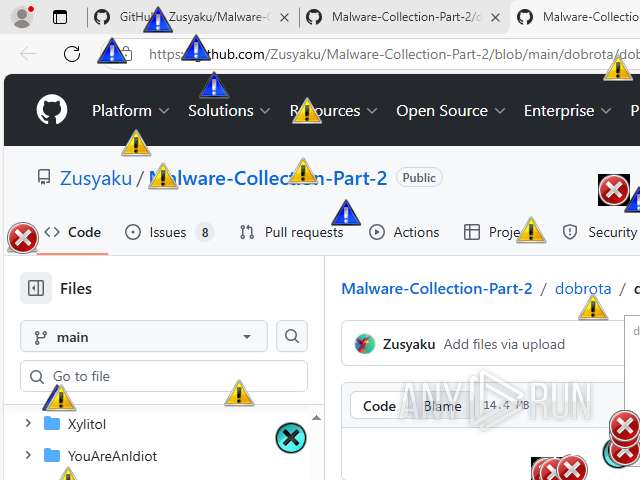This screenshot has height=480, width=640.
Task: Click the repository book icon
Action: coord(44,177)
